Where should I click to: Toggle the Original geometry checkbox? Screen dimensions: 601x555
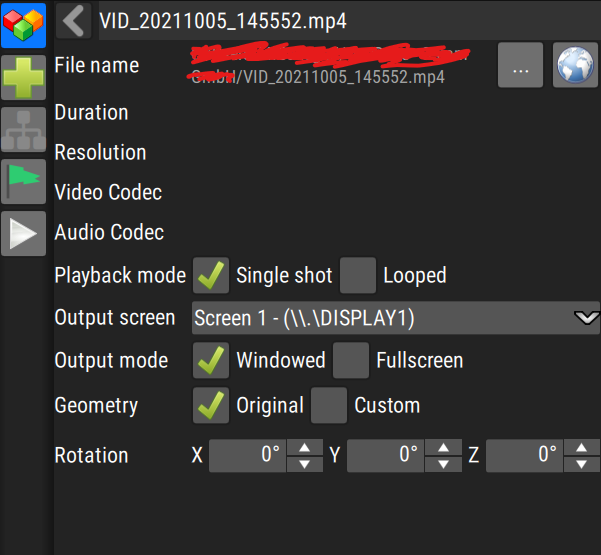(x=211, y=405)
